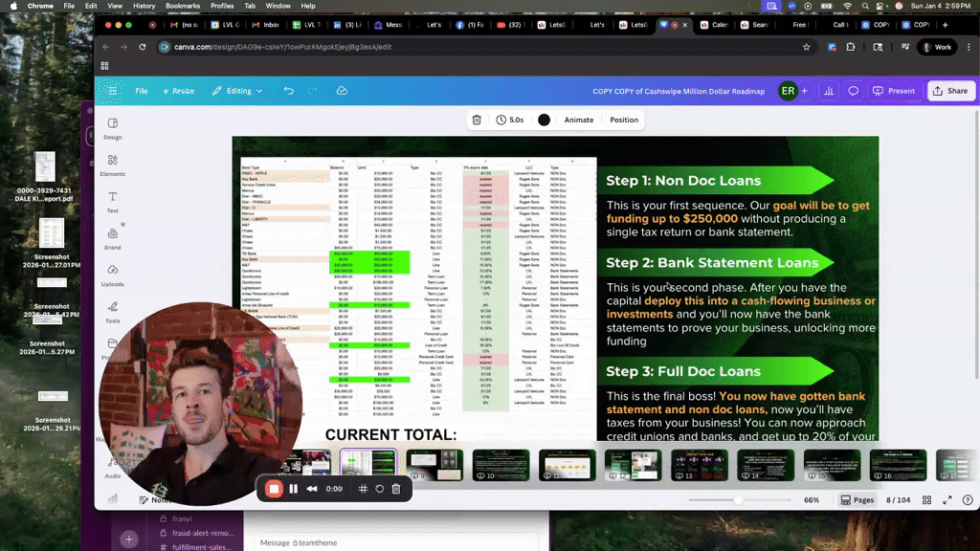Open the Design panel in Canva sidebar
This screenshot has width=980, height=551.
(113, 129)
